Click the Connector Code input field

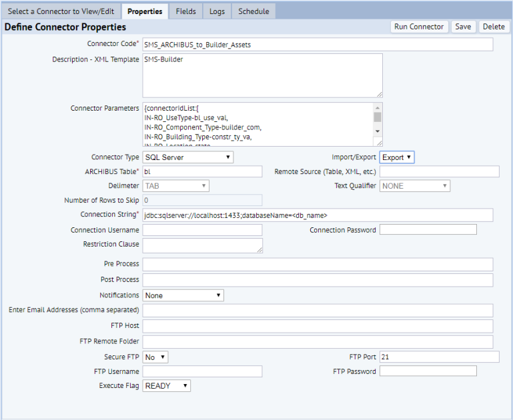pyautogui.click(x=318, y=45)
